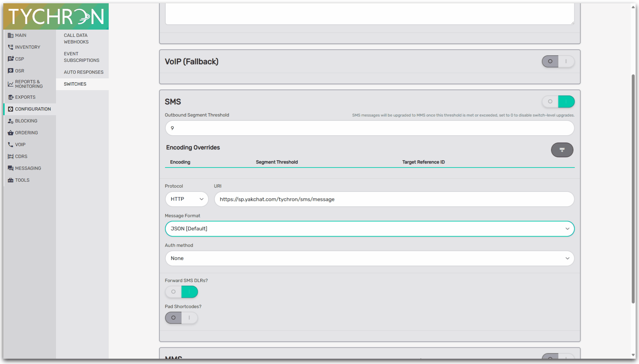The width and height of the screenshot is (639, 364).
Task: Select the Switches submenu item
Action: coord(82,84)
